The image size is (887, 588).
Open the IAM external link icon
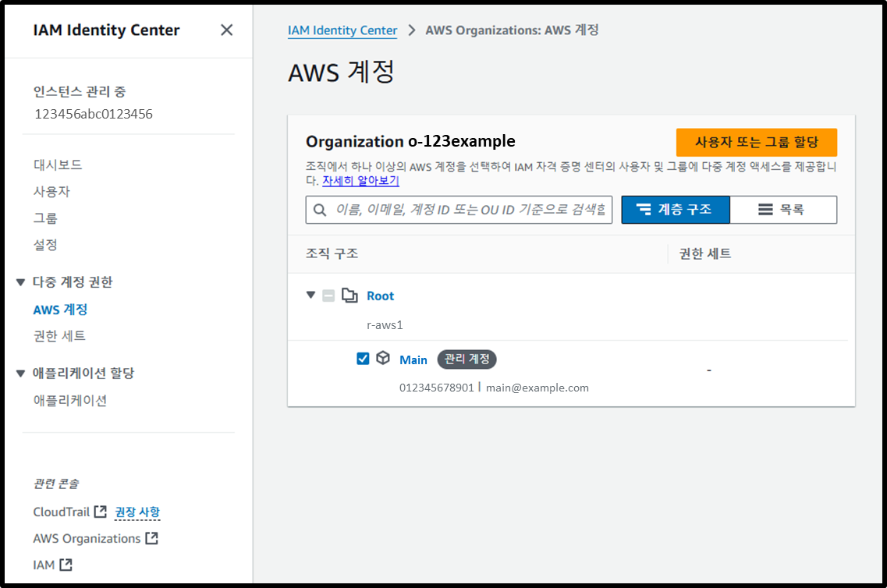tap(66, 565)
